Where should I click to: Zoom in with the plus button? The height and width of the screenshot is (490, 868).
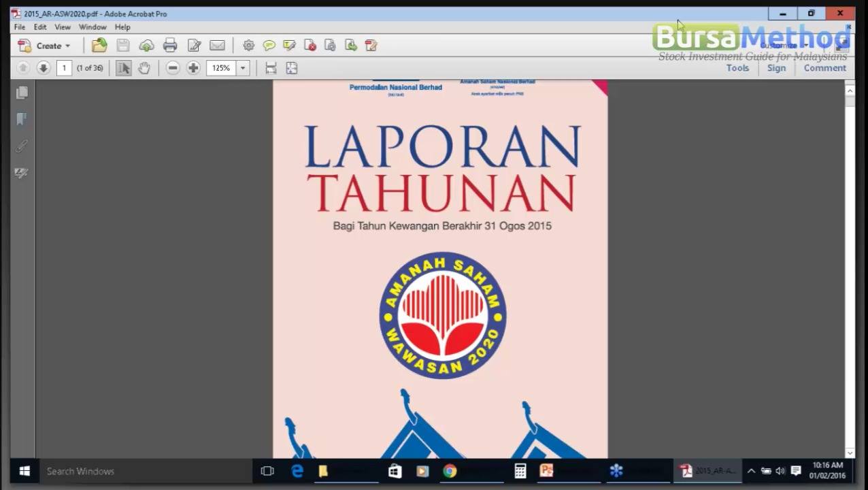coord(193,68)
